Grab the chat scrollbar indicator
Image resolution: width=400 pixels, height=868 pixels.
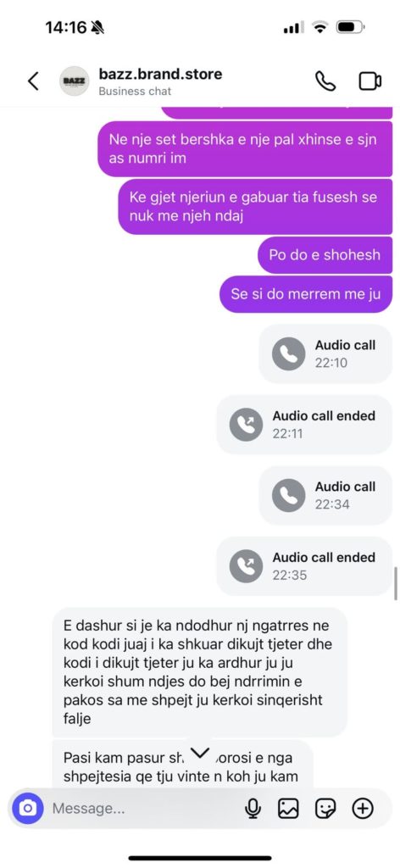[396, 583]
